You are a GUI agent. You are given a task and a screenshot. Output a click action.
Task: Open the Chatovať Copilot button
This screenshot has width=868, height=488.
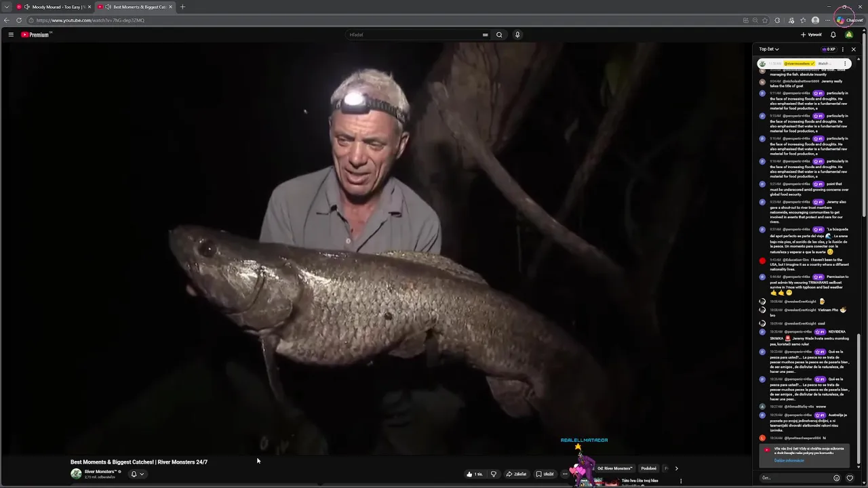pos(850,20)
